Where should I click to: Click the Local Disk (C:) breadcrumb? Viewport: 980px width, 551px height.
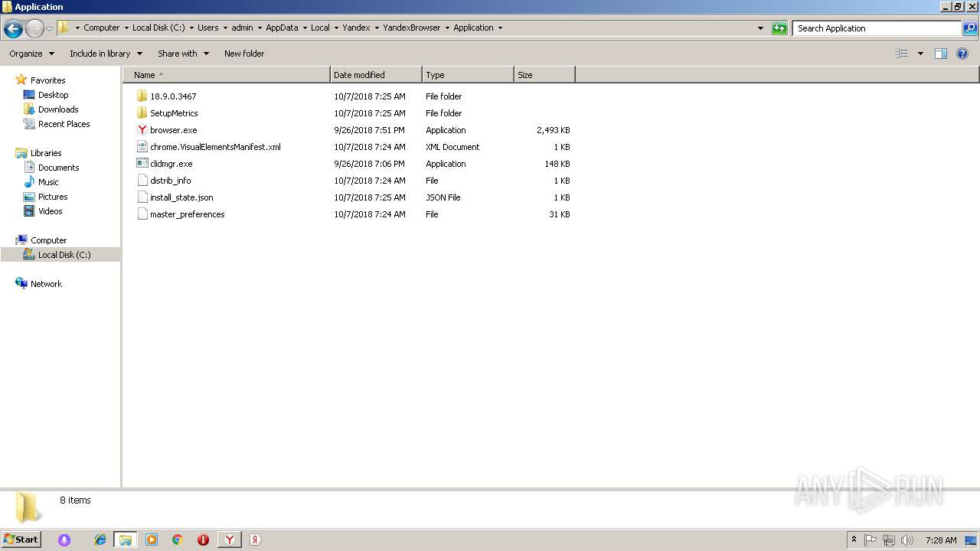[158, 28]
